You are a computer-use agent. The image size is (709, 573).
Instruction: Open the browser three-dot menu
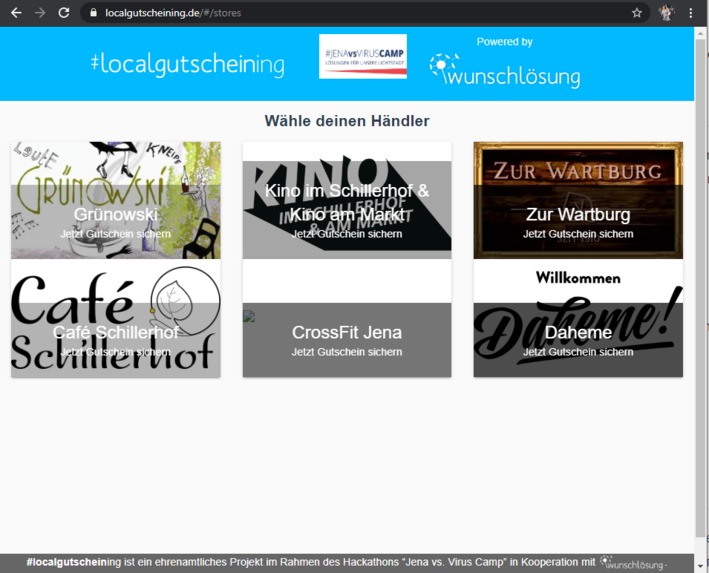690,13
